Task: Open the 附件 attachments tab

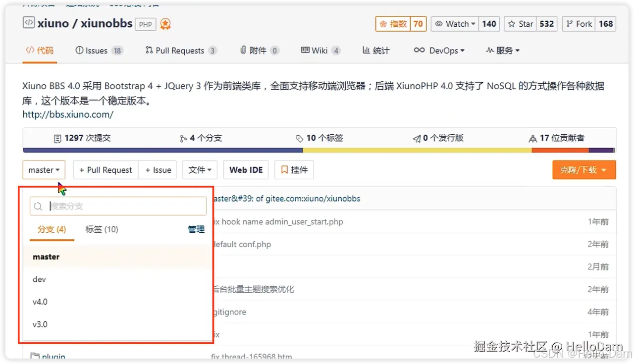Action: (260, 51)
